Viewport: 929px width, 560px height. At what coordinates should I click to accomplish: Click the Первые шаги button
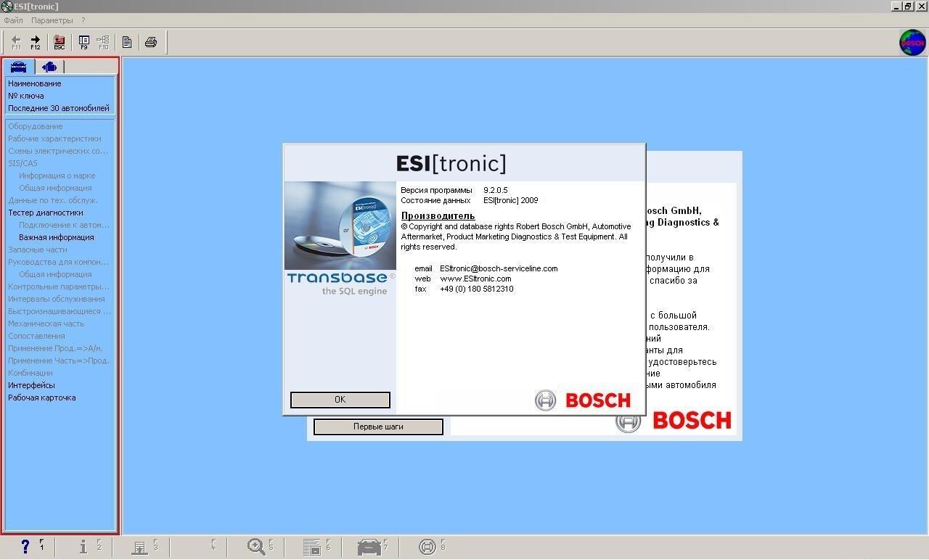(x=378, y=427)
